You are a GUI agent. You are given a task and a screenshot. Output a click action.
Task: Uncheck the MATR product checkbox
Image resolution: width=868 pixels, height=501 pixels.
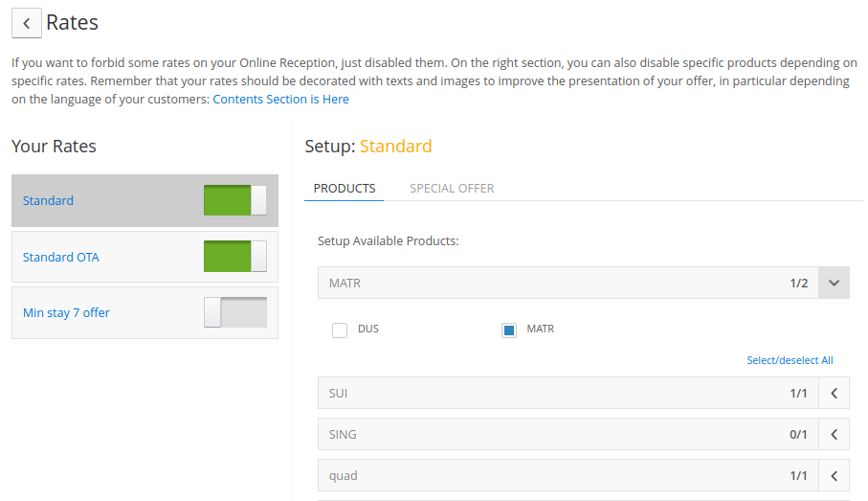pos(509,330)
